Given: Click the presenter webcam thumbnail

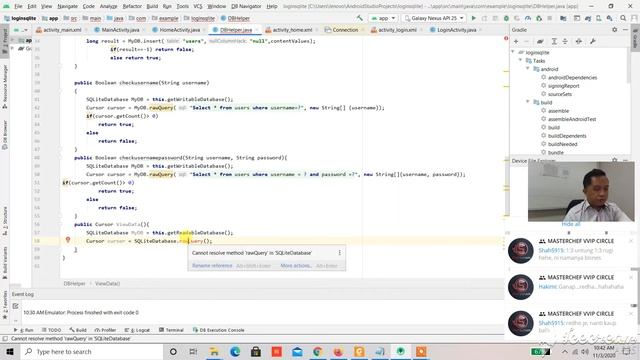Looking at the screenshot, I should [581, 191].
